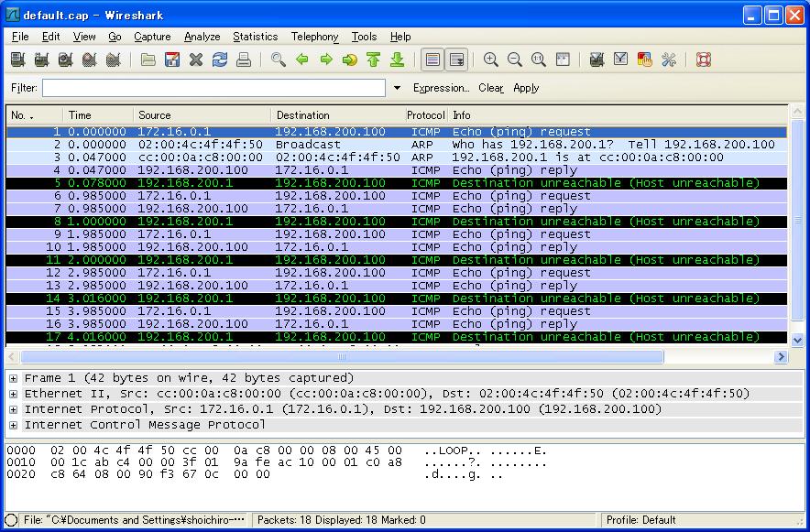Edit display filters toolbar icon

(621, 60)
